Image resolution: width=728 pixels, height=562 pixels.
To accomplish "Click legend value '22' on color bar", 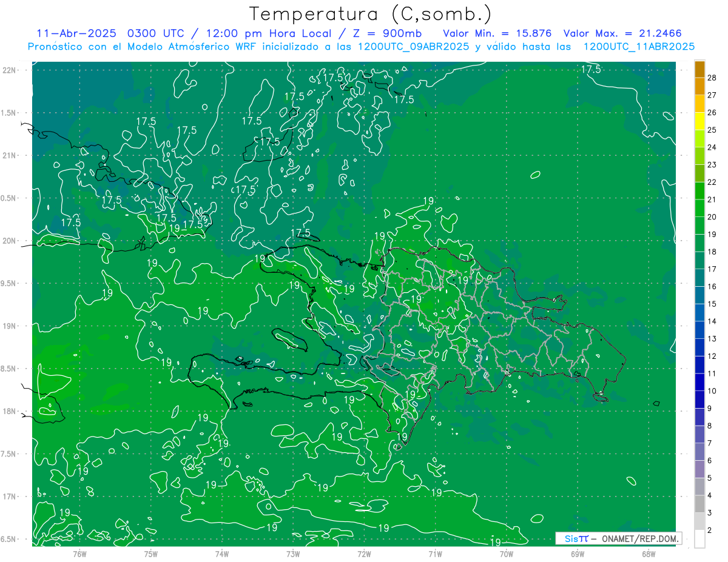I will 712,182.
